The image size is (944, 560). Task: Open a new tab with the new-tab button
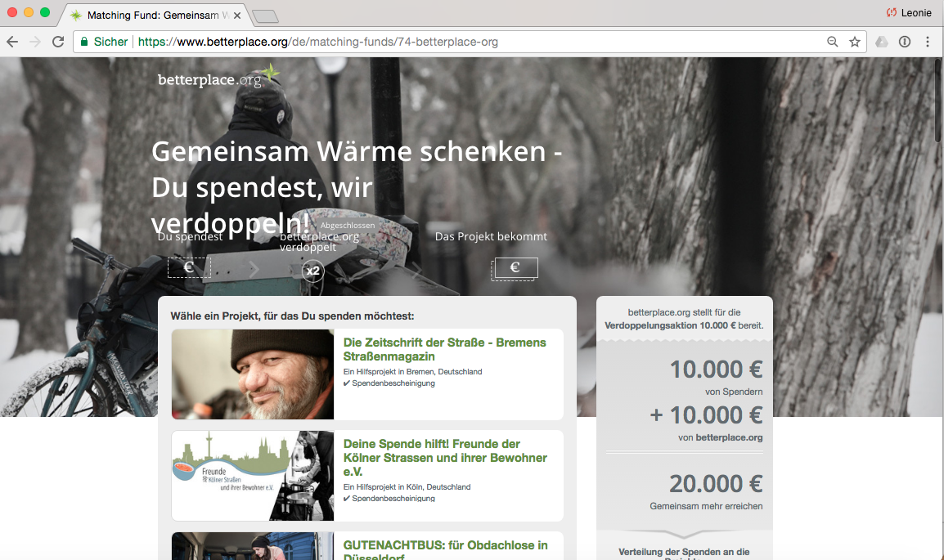[x=265, y=16]
